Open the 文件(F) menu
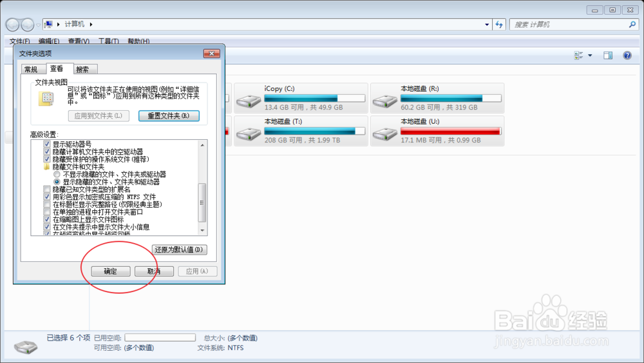The image size is (644, 363). pos(19,41)
